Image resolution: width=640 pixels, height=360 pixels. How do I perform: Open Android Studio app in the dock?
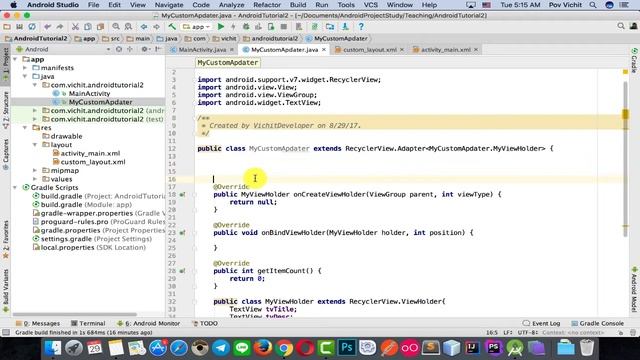(x=515, y=348)
